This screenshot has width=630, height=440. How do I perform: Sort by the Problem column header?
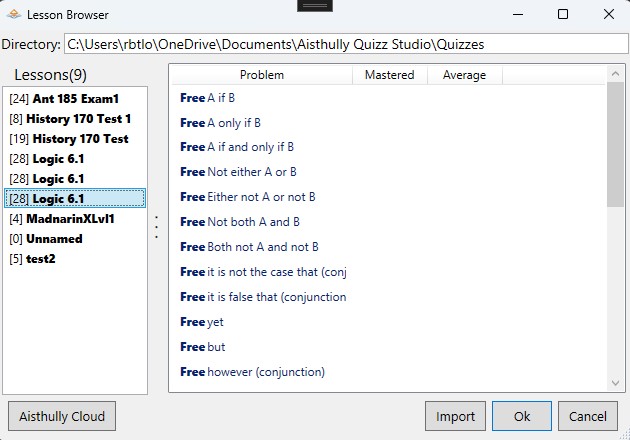pyautogui.click(x=261, y=75)
